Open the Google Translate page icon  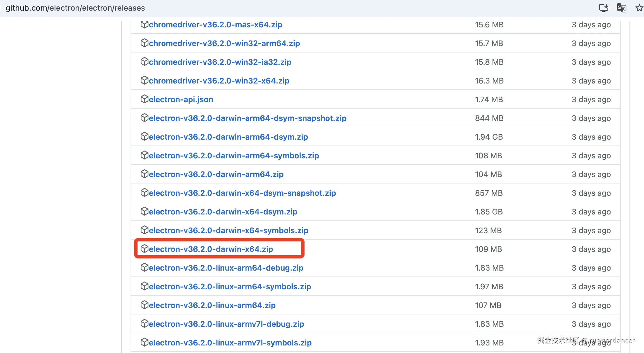pyautogui.click(x=621, y=8)
